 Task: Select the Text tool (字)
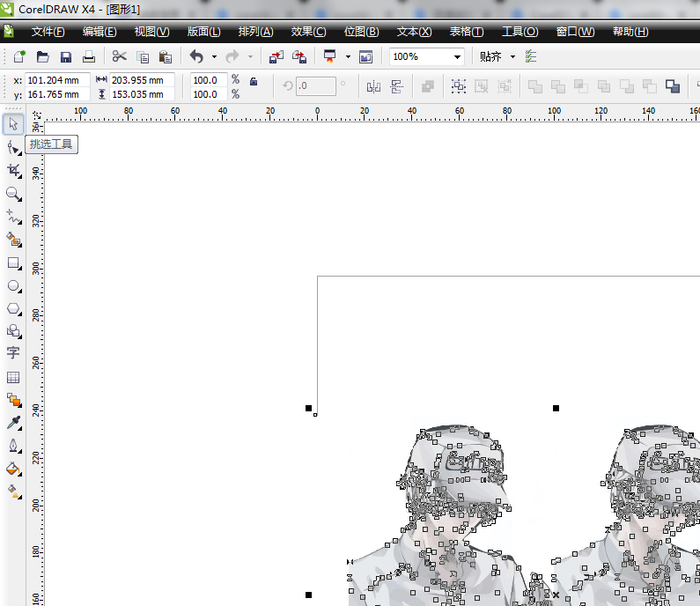tap(13, 352)
